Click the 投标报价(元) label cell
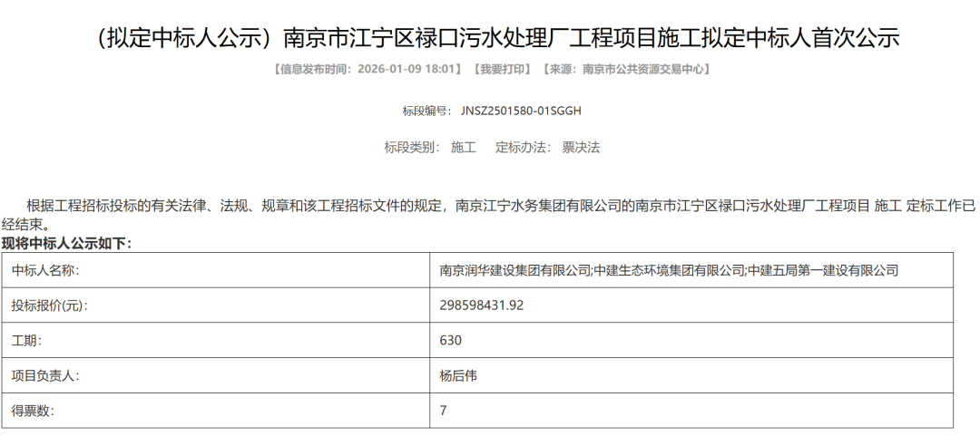 [x=50, y=305]
